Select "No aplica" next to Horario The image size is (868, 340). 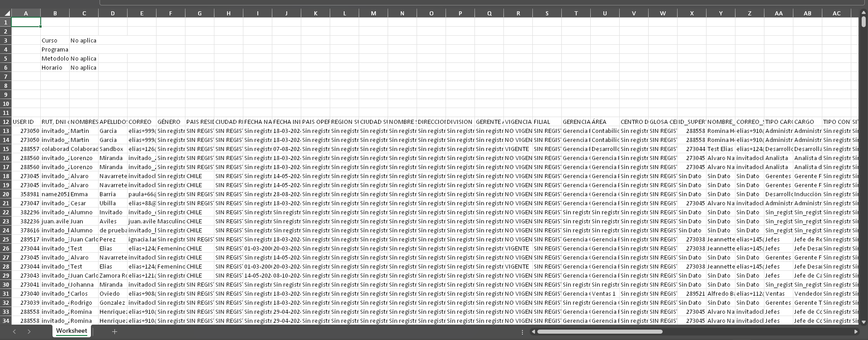[x=84, y=67]
